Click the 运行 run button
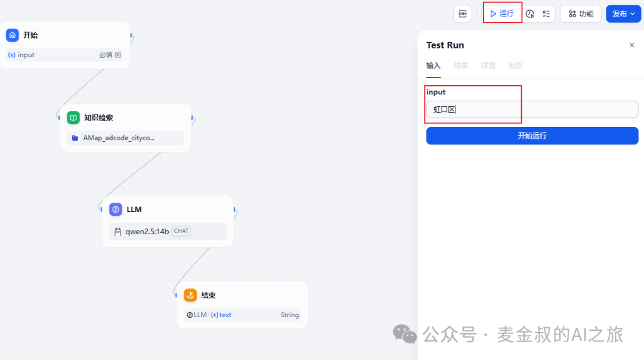The width and height of the screenshot is (644, 360). point(502,13)
